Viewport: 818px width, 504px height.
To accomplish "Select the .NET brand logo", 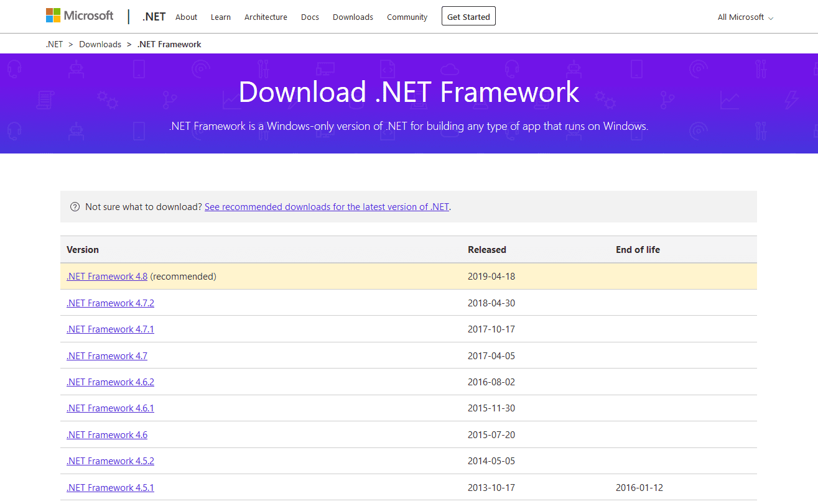I will click(154, 16).
